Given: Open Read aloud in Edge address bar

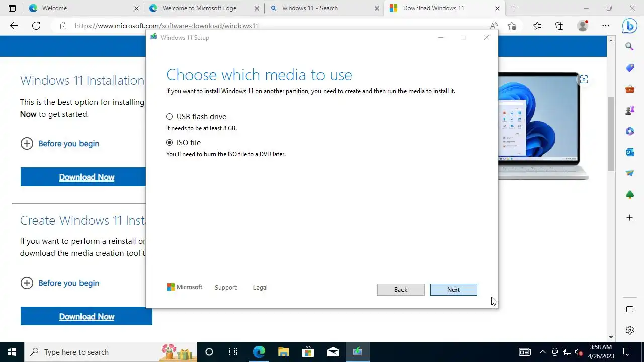Looking at the screenshot, I should tap(494, 26).
